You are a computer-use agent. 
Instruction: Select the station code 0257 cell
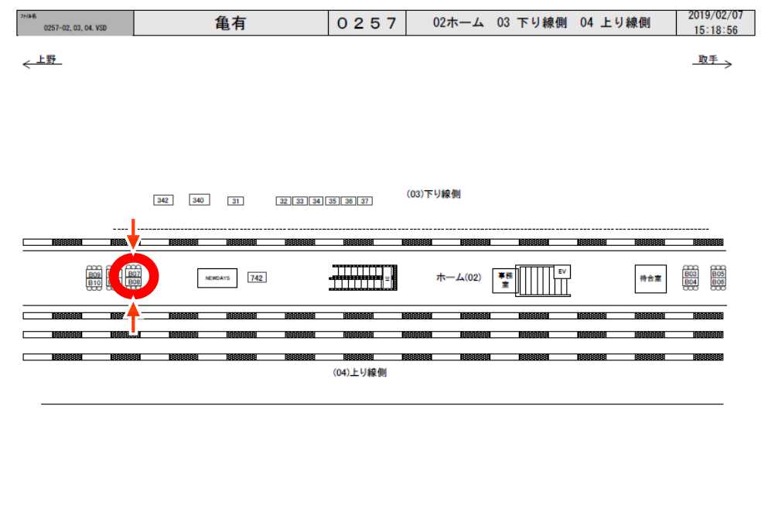(367, 23)
